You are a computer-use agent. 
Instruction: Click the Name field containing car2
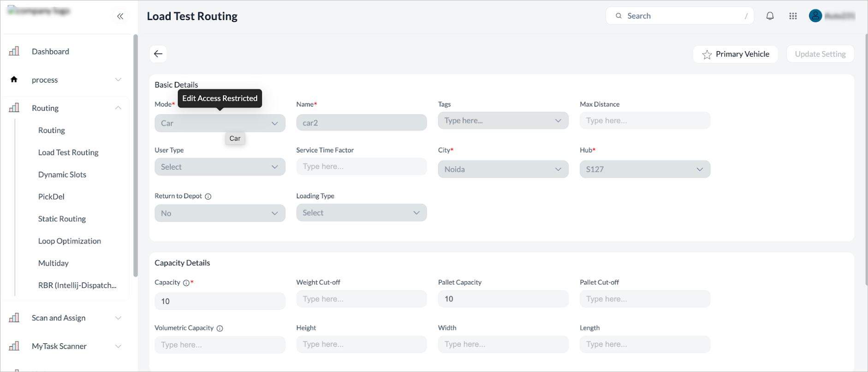click(362, 123)
